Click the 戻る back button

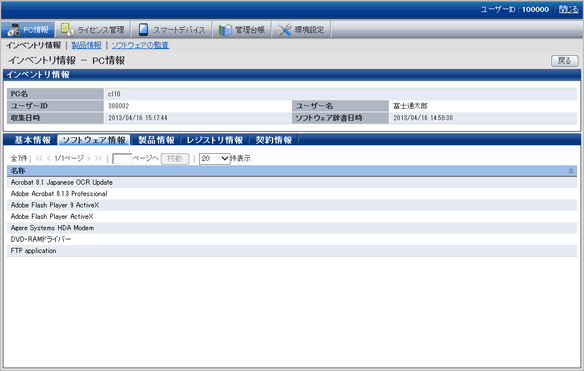(565, 61)
